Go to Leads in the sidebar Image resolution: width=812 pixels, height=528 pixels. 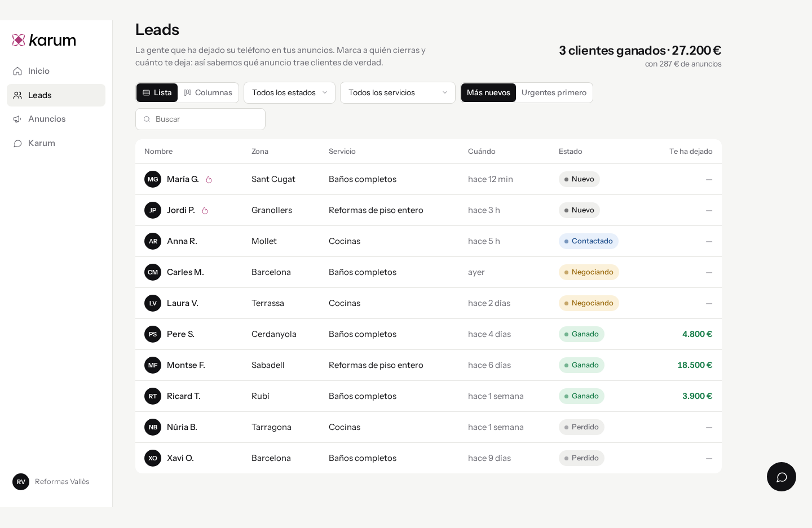pyautogui.click(x=56, y=95)
